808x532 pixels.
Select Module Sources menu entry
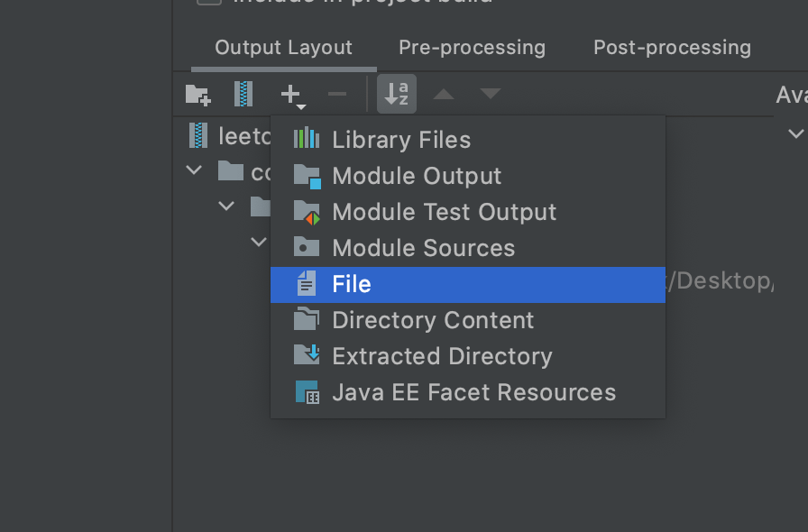[423, 248]
